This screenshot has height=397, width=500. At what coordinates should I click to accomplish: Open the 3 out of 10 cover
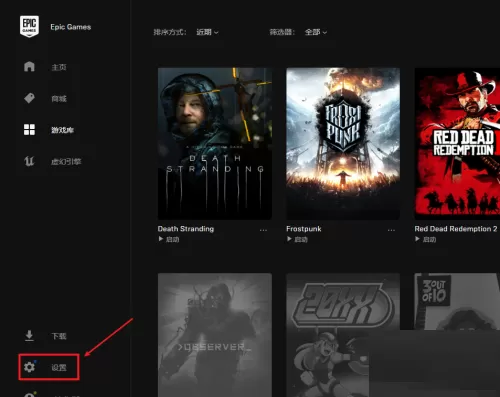coord(457,302)
